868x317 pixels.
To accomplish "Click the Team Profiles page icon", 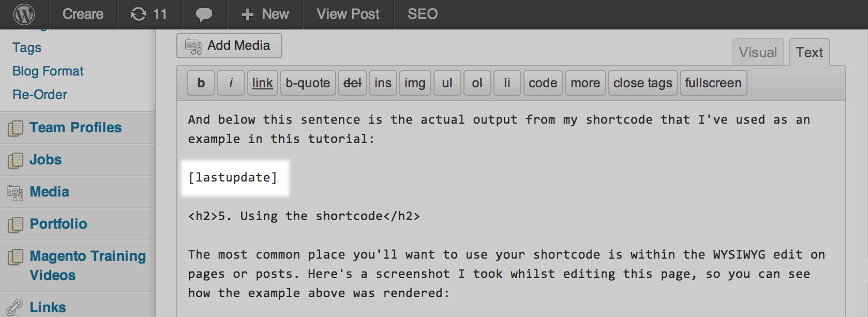I will [16, 128].
